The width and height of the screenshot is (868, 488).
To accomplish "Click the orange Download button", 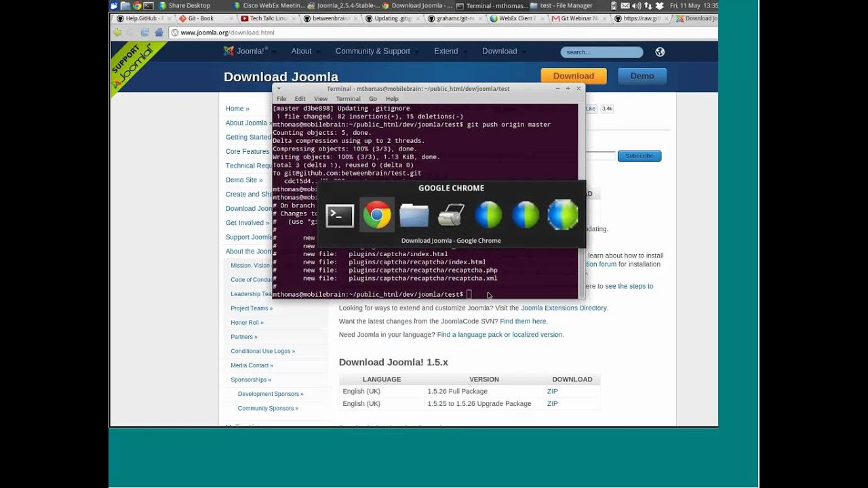I will pos(574,76).
